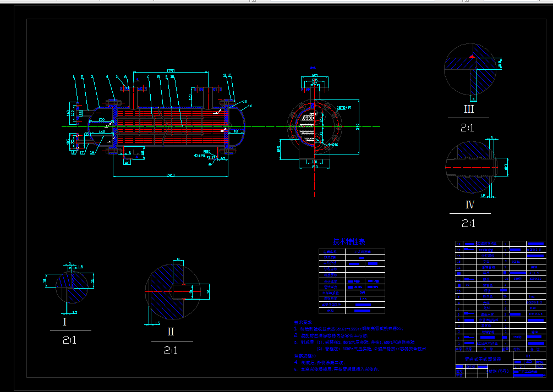Select the (材料代号) title block cell
This screenshot has width=553, height=392.
(499, 372)
